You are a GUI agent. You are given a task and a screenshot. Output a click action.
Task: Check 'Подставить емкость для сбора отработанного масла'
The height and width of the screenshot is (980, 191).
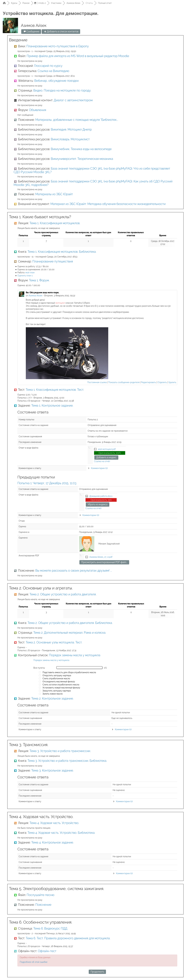pyautogui.click(x=40, y=672)
